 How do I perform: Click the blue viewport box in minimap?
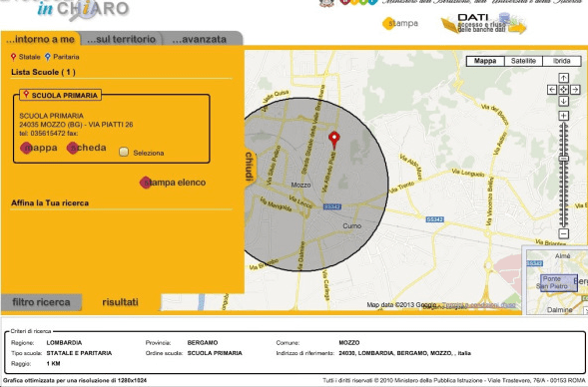559,283
